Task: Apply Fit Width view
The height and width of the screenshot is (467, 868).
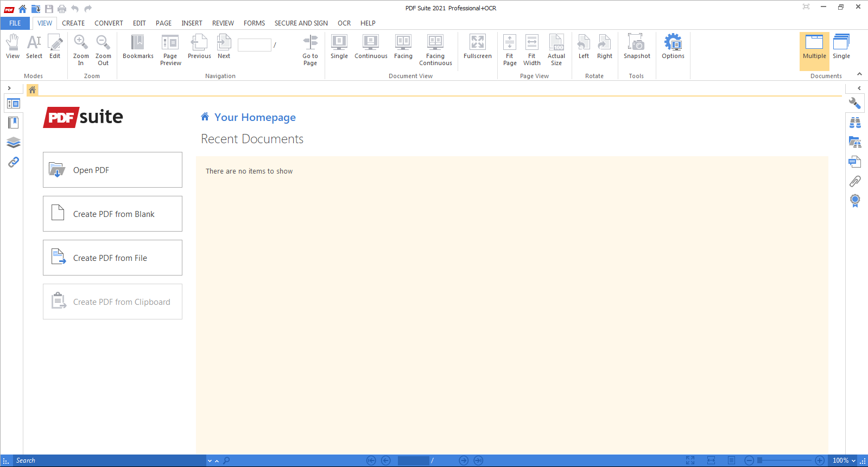Action: point(532,50)
